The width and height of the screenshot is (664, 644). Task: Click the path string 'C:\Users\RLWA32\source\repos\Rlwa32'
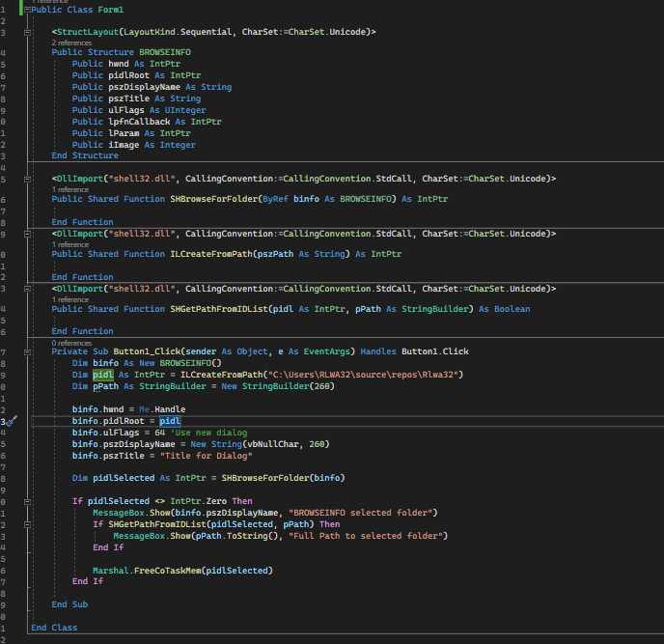point(363,375)
